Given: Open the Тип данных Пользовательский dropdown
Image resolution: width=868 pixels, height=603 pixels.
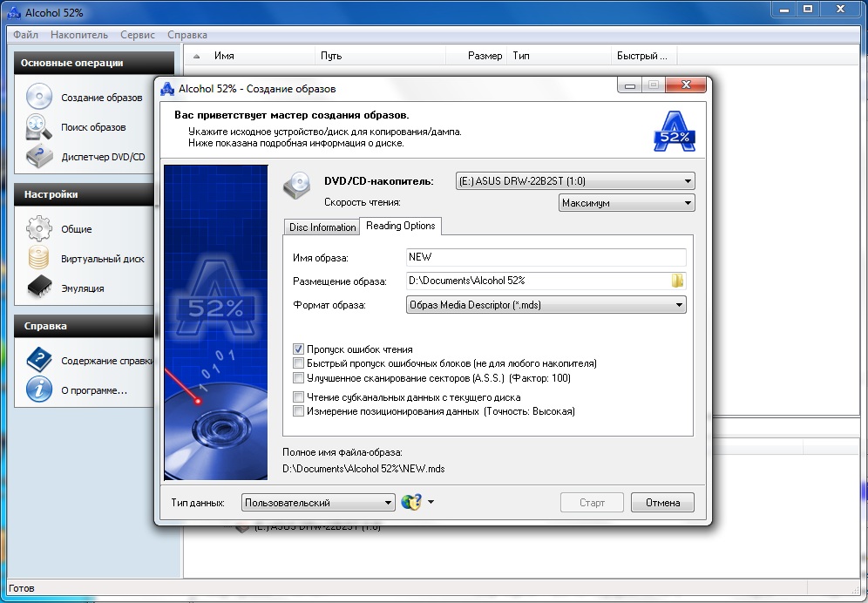Looking at the screenshot, I should click(318, 502).
